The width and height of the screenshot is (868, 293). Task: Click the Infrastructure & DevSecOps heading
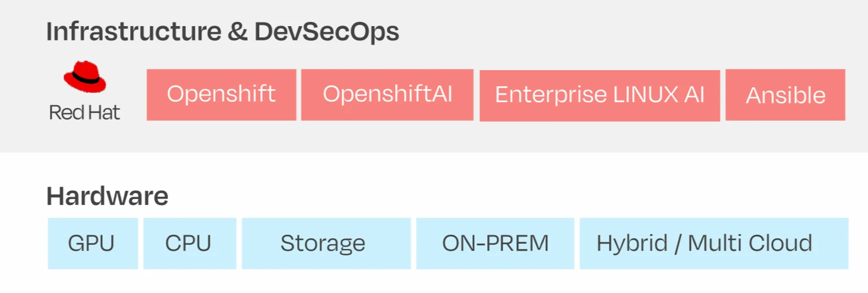click(x=222, y=31)
